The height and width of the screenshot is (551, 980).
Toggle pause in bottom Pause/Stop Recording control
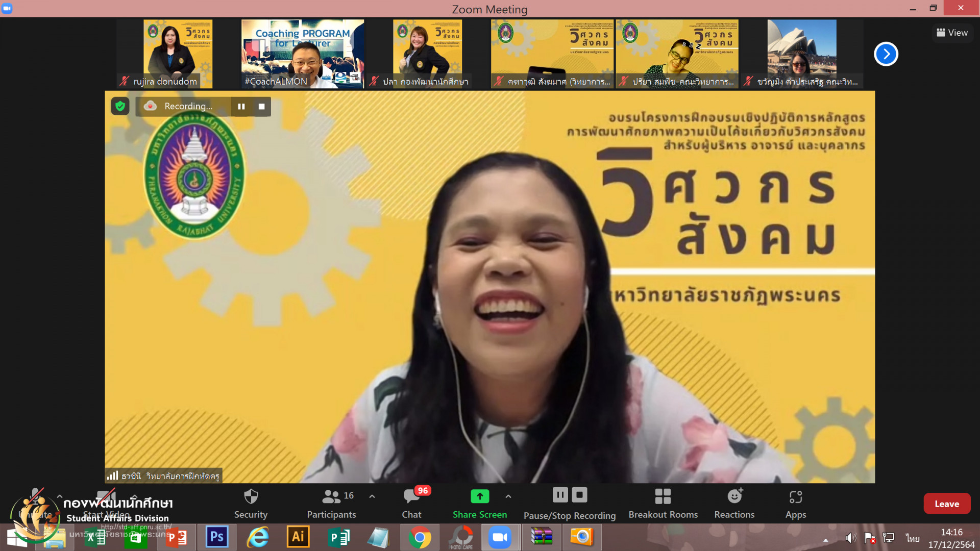(560, 495)
